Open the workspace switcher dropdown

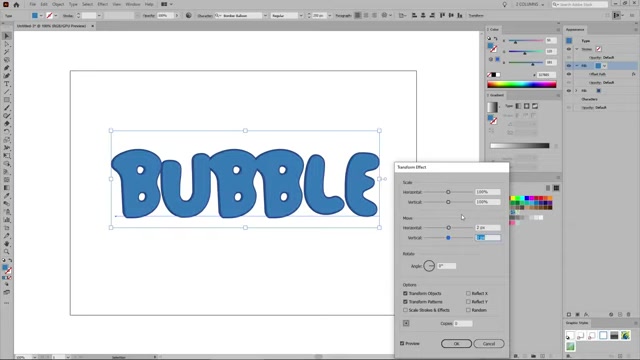529,4
